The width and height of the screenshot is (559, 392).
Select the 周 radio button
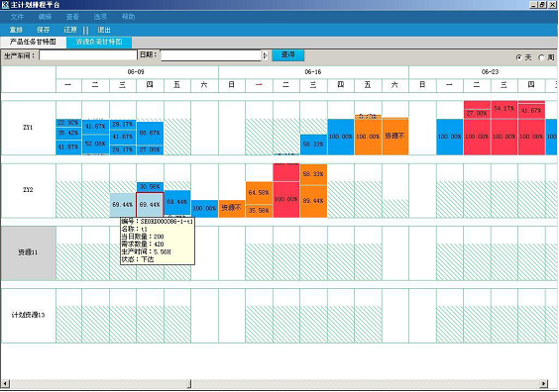pyautogui.click(x=541, y=57)
